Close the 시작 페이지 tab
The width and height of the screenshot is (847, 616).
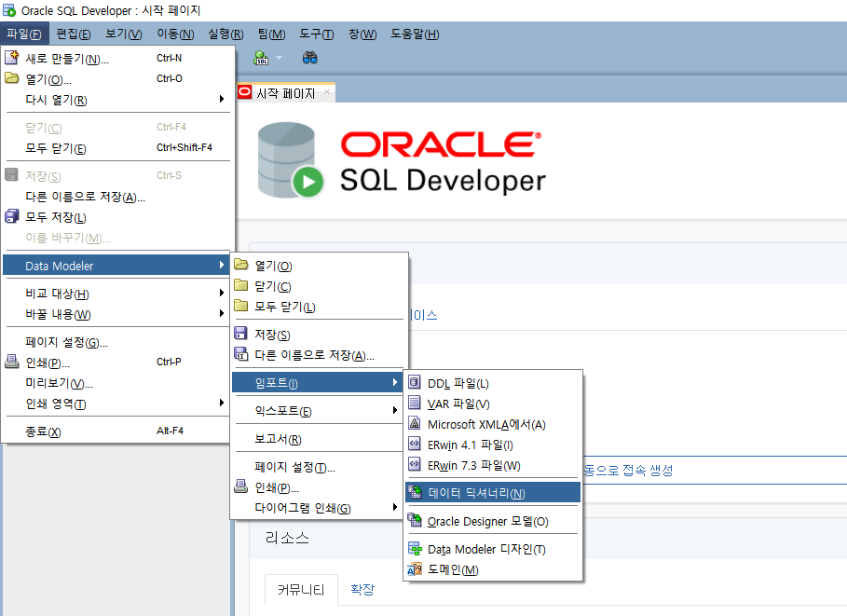[x=327, y=92]
